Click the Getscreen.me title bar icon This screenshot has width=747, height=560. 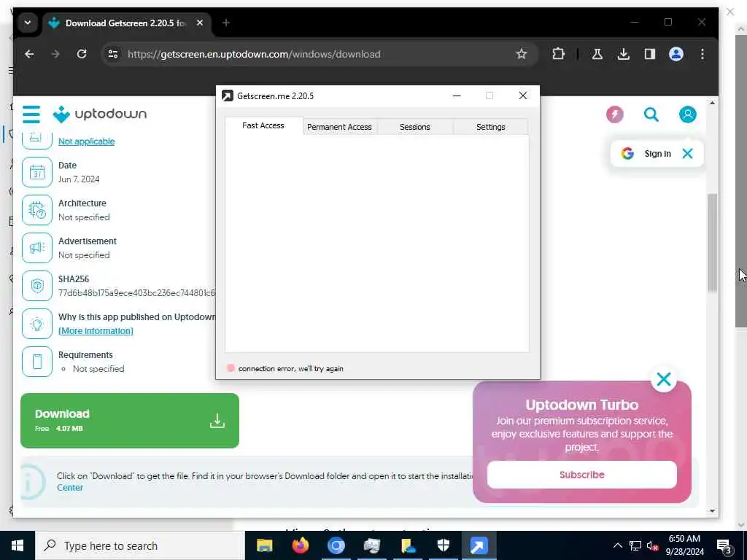tap(228, 96)
